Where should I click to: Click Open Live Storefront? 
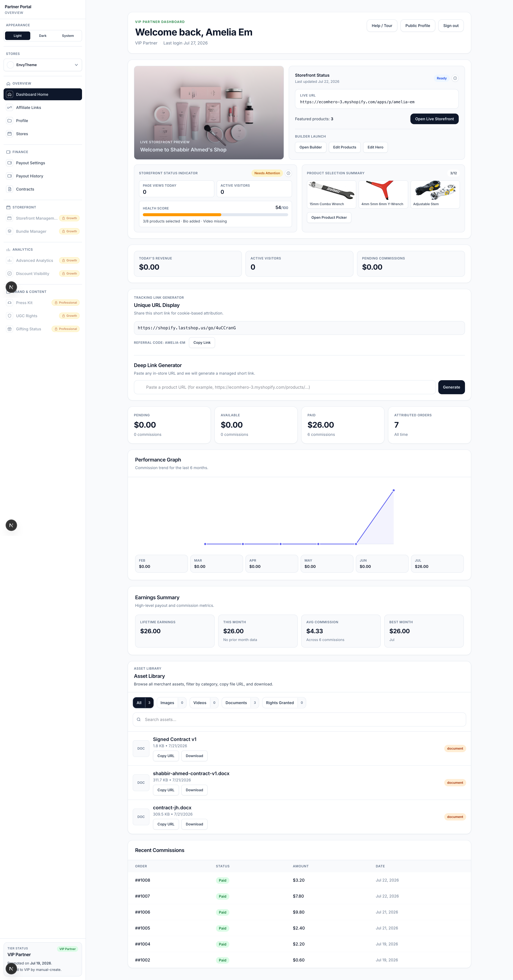[x=434, y=119]
